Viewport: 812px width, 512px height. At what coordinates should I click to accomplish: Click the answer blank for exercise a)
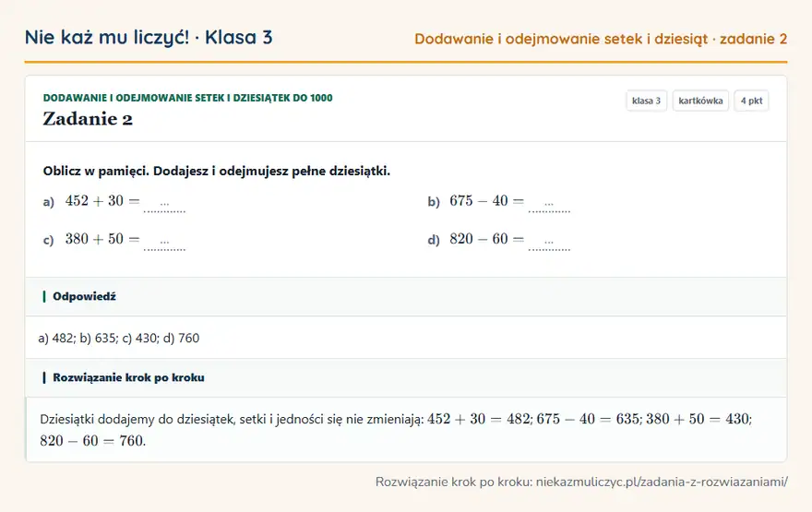[x=164, y=205]
